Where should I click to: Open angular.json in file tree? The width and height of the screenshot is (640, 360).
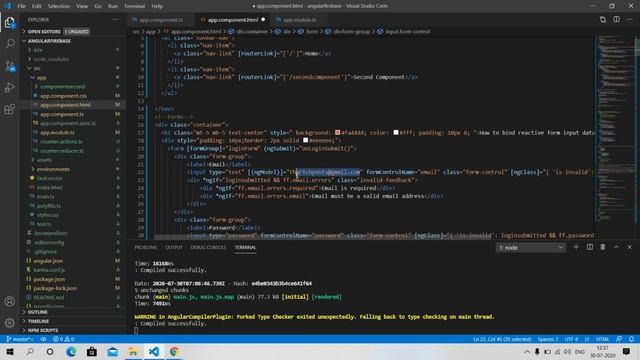tap(48, 261)
